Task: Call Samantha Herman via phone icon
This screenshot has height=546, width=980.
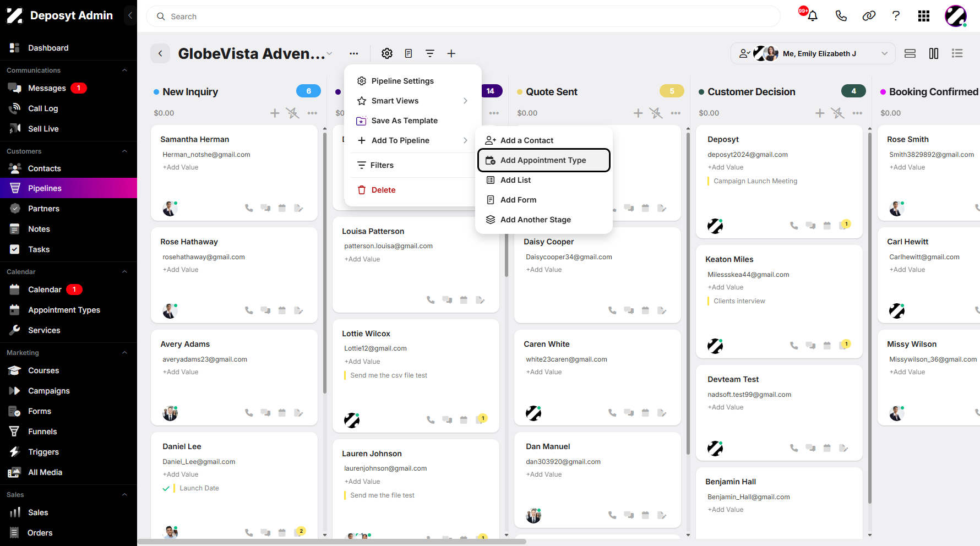Action: coord(249,208)
